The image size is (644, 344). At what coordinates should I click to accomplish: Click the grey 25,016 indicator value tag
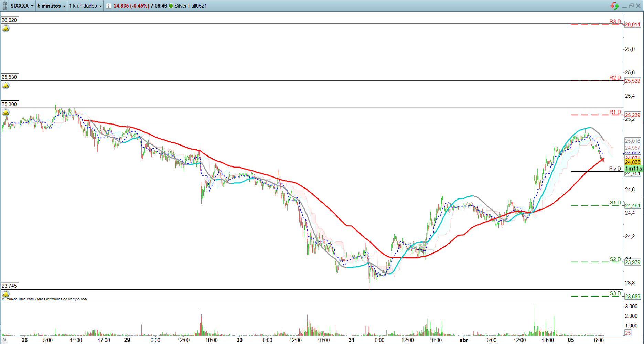tap(633, 141)
